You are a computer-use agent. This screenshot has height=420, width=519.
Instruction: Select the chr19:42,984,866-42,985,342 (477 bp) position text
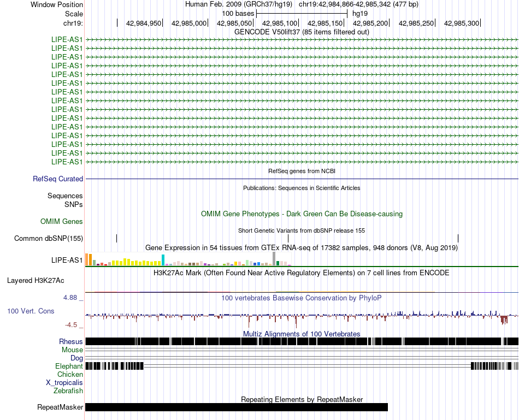point(358,4)
